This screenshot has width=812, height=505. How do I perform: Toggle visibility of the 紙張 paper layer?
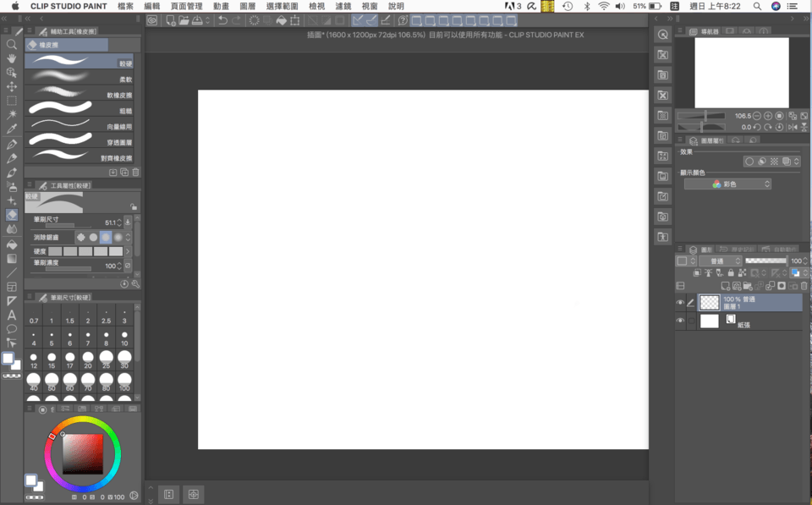pyautogui.click(x=680, y=321)
